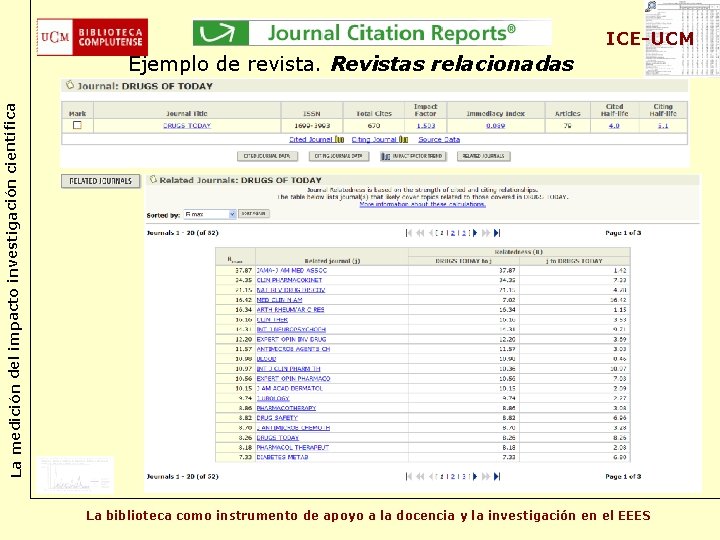Go to first page in the bottom pagination bar
This screenshot has width=720, height=540.
[409, 477]
